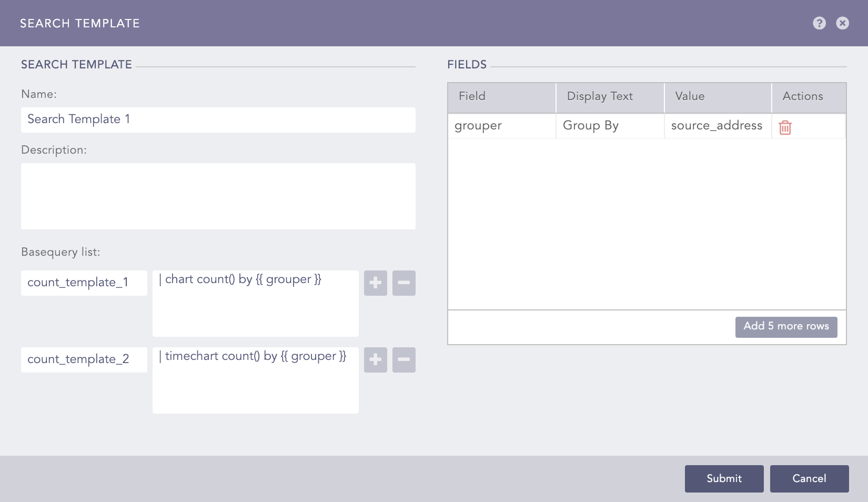868x502 pixels.
Task: Edit the count_template_2 name field
Action: click(x=84, y=360)
